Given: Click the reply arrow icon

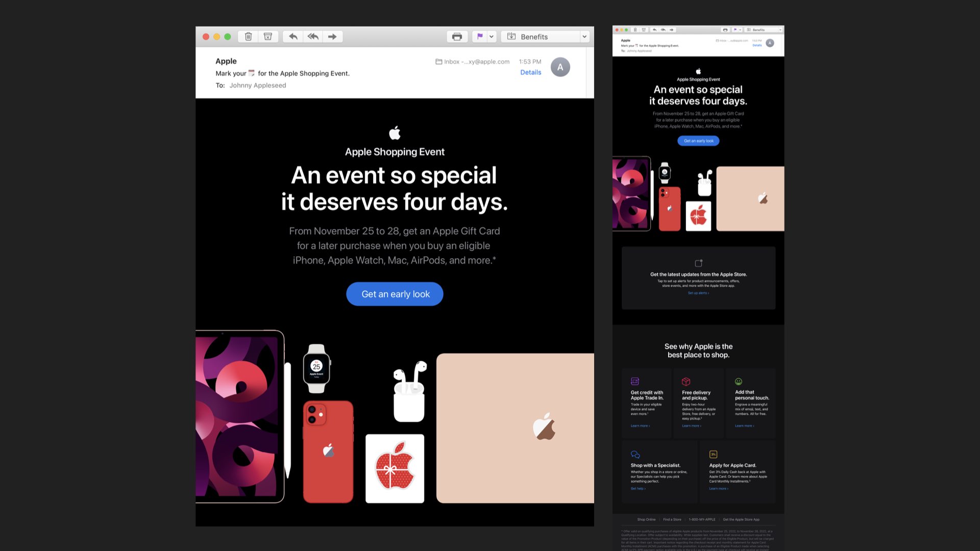Looking at the screenshot, I should [x=292, y=37].
